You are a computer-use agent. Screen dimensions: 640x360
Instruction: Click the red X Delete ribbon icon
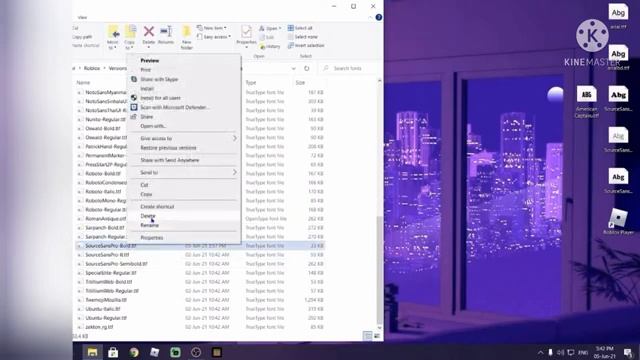click(149, 32)
